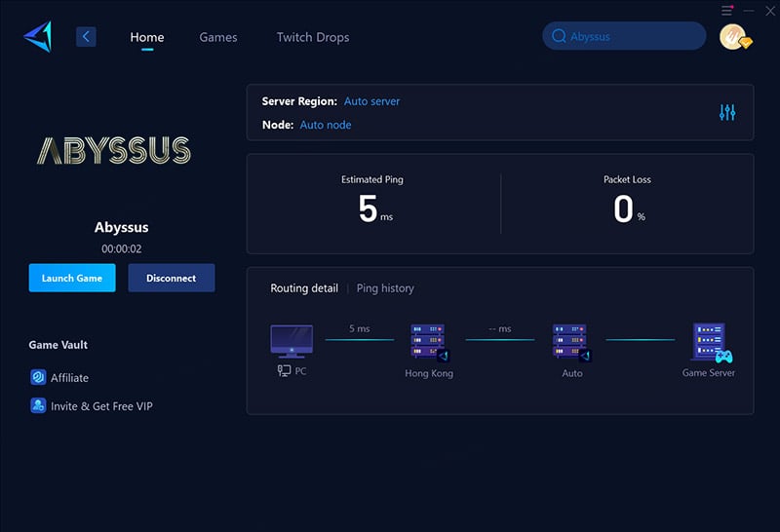
Task: Click the 5 ms routing latency label
Action: [x=359, y=328]
